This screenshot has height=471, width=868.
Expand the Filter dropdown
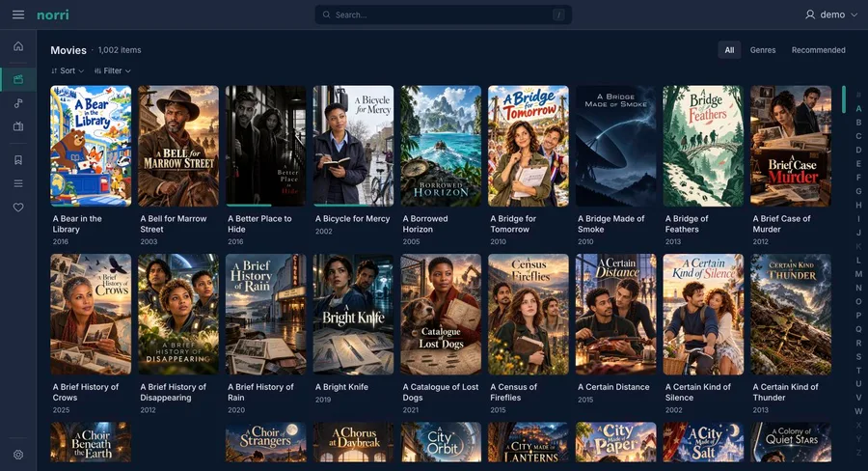(113, 70)
